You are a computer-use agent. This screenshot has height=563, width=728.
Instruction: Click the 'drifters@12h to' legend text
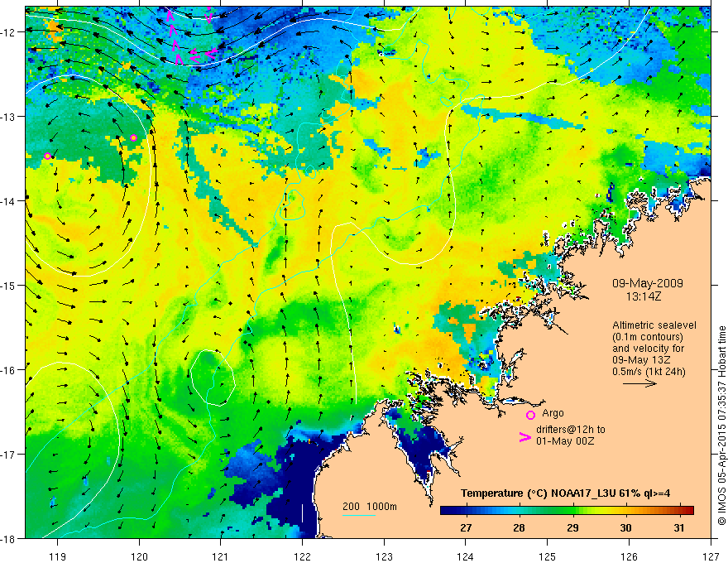(x=571, y=430)
